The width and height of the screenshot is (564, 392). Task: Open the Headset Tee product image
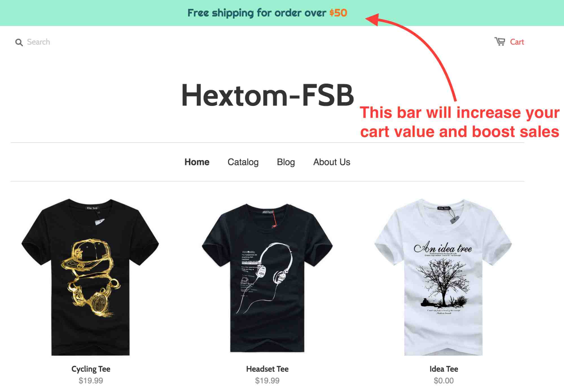[x=267, y=277]
